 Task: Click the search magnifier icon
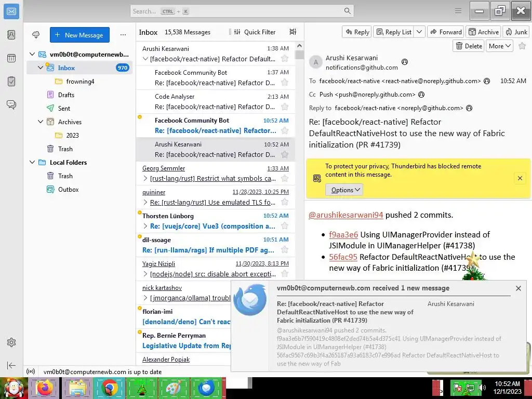click(347, 11)
